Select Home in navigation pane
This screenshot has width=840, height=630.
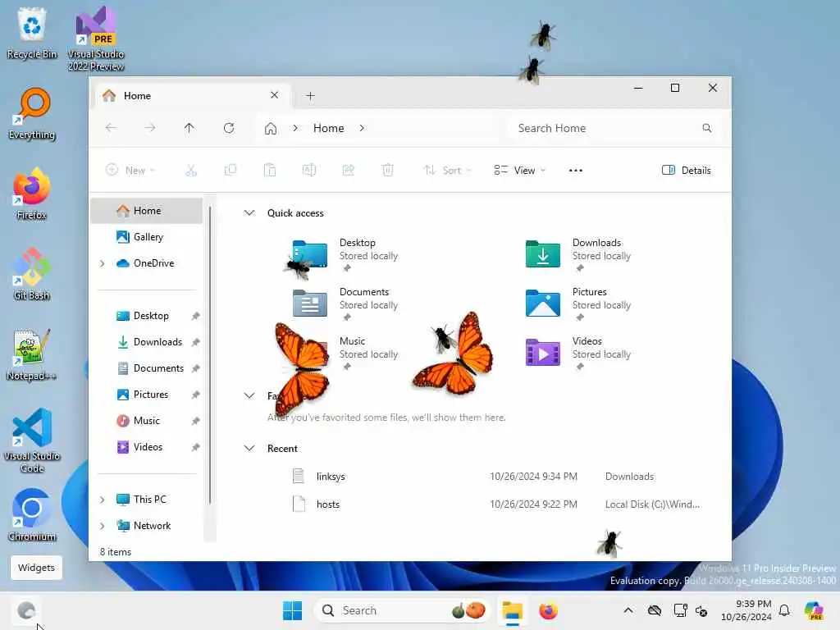146,211
